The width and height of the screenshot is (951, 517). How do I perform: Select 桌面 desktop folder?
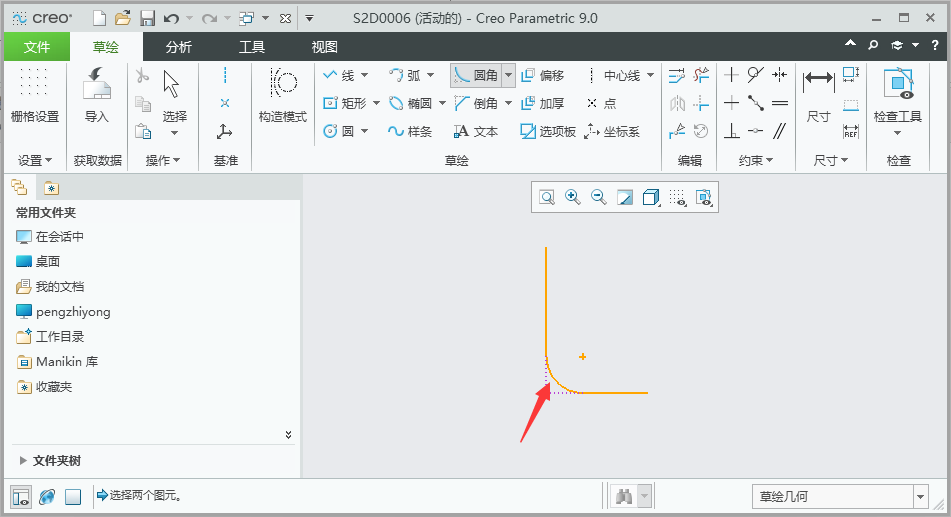(x=38, y=261)
